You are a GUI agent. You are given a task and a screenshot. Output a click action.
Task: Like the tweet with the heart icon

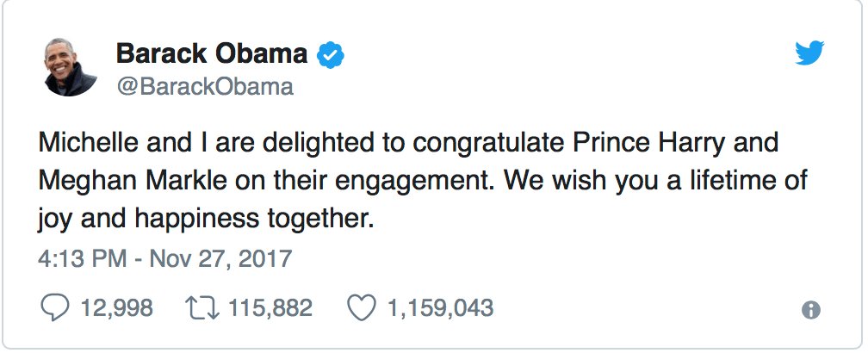tap(360, 307)
